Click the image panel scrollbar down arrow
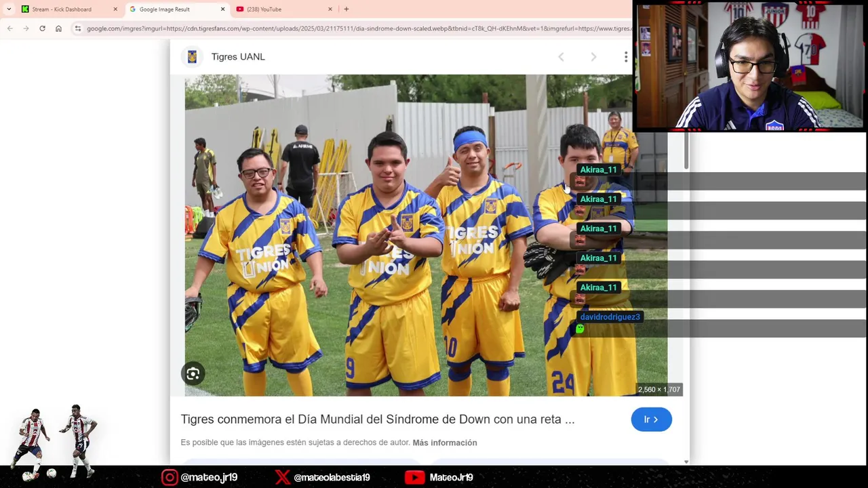This screenshot has width=868, height=488. 686,462
